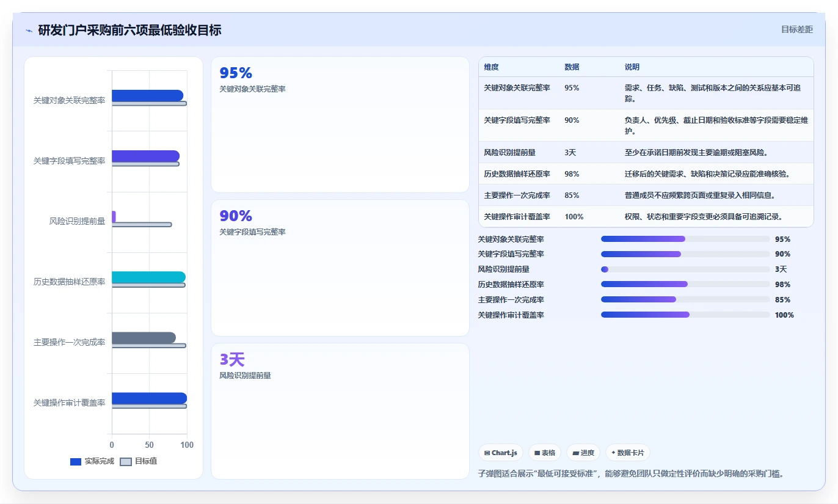Click the 3天 风险识别提前量 progress bar
The width and height of the screenshot is (838, 504).
pyautogui.click(x=685, y=269)
